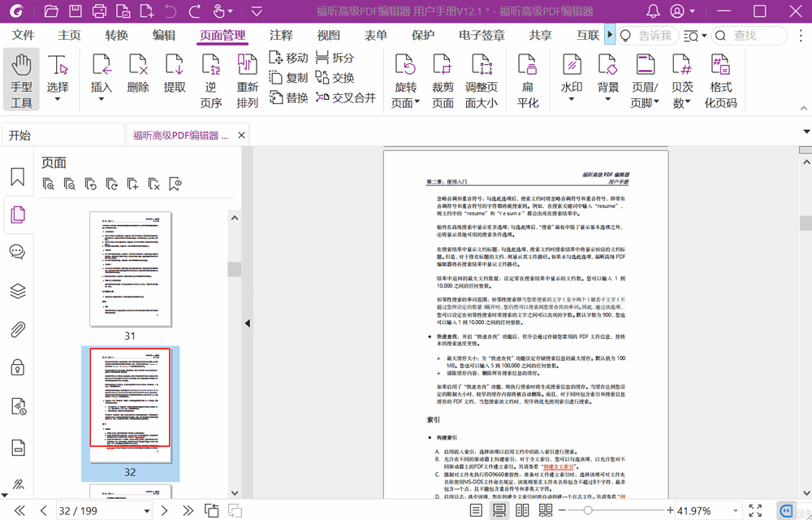Image resolution: width=812 pixels, height=520 pixels.
Task: Create a new blank PDF icon
Action: pos(147,11)
